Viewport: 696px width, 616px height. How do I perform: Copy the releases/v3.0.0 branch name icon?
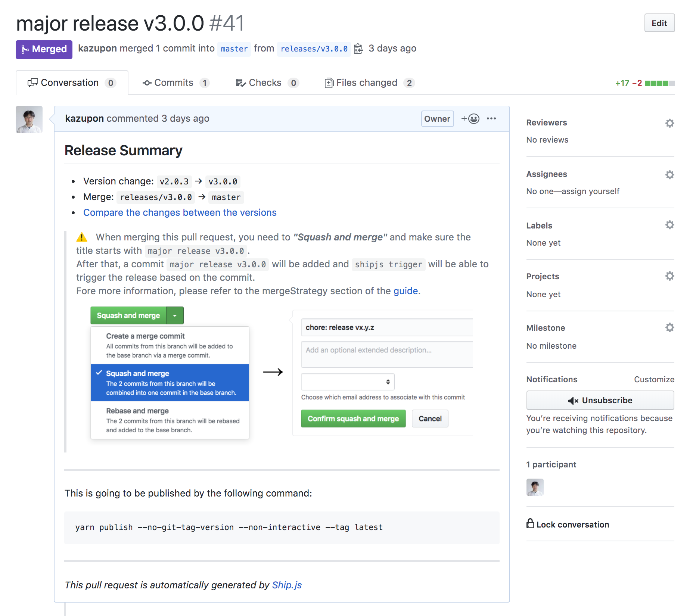point(358,49)
